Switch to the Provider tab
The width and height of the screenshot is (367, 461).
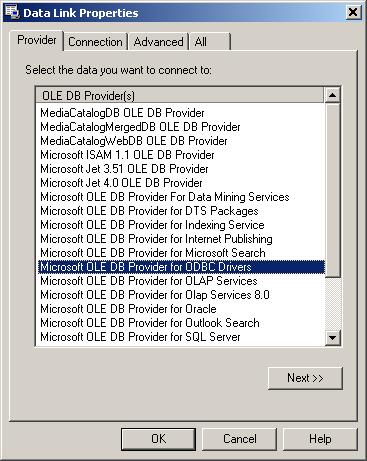(x=36, y=40)
